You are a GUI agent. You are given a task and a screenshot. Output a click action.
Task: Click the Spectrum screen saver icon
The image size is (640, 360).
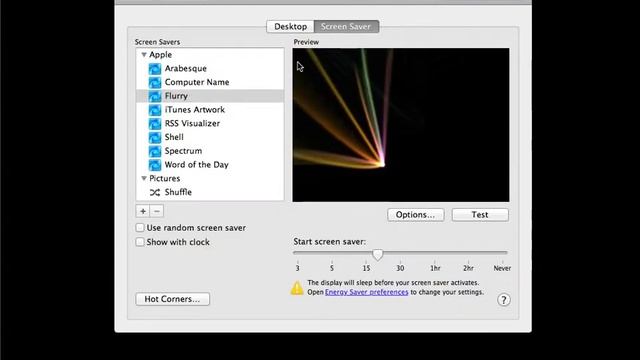155,151
